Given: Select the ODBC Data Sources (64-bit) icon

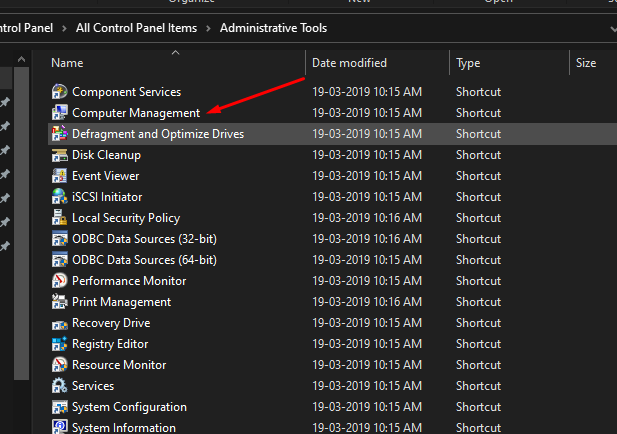Looking at the screenshot, I should click(59, 260).
